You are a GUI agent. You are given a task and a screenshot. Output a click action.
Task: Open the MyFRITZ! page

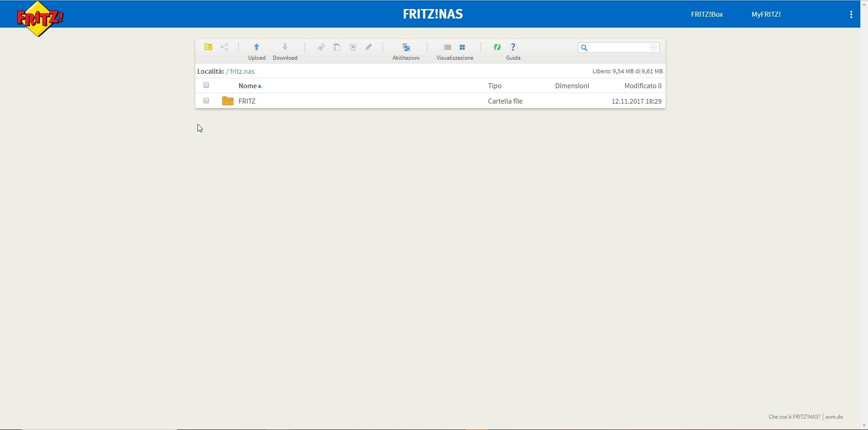coord(766,14)
